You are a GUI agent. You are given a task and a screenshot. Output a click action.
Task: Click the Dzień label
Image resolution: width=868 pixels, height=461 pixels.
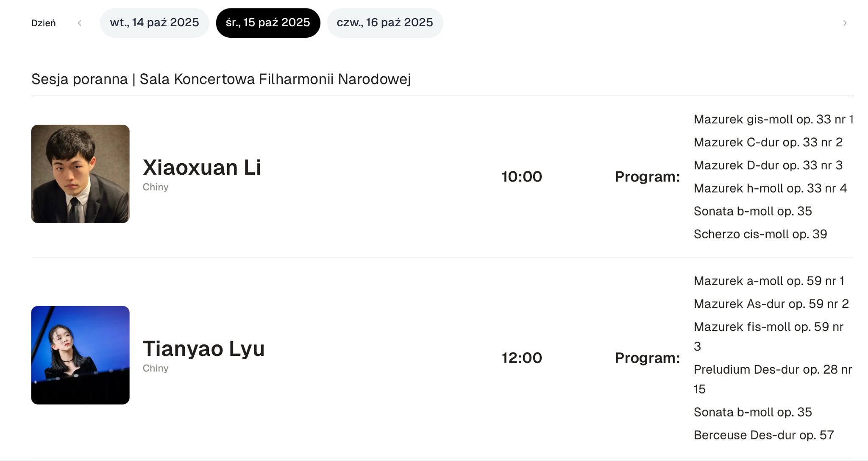[x=43, y=23]
